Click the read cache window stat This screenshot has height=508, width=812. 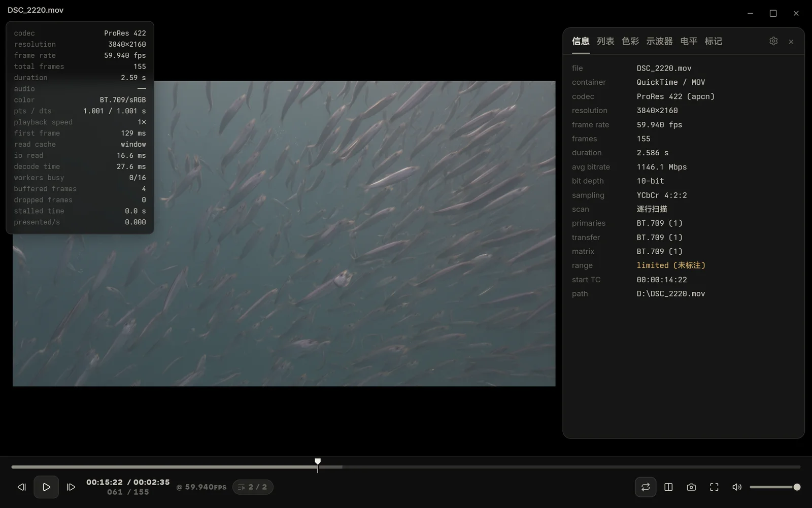(x=80, y=144)
